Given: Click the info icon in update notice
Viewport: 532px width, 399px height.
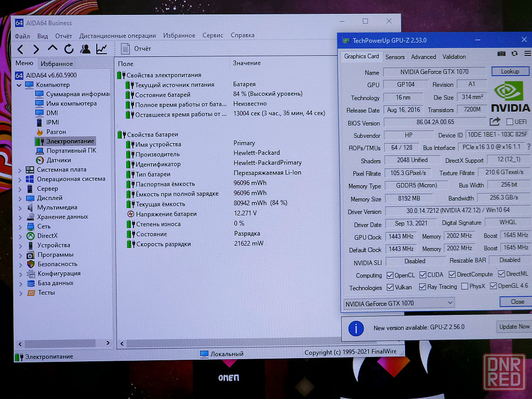Looking at the screenshot, I should tap(356, 328).
